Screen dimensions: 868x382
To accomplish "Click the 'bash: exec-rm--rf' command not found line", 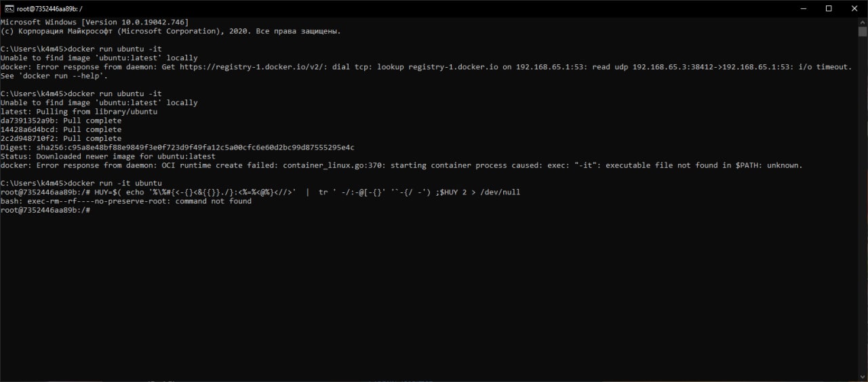I will [125, 201].
